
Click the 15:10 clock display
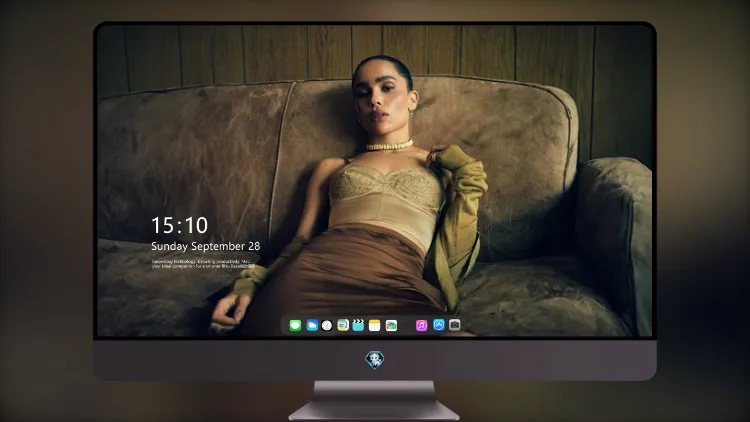(x=179, y=225)
